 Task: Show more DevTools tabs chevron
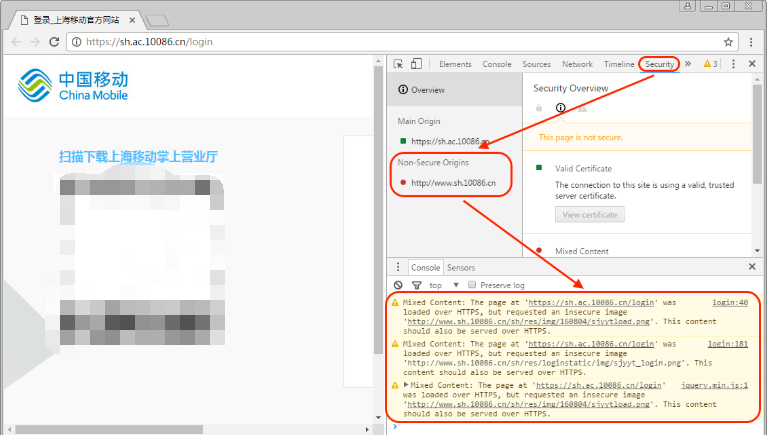688,64
